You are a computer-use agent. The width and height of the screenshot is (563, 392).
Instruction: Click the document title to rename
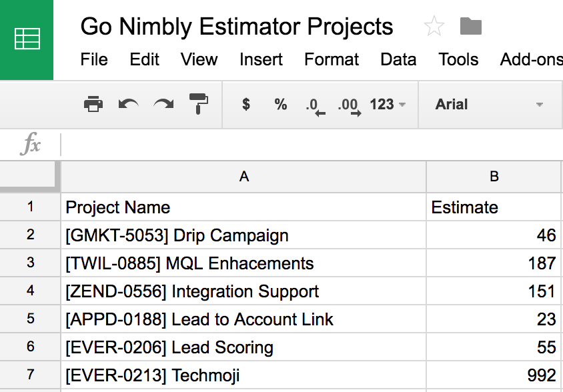click(237, 27)
